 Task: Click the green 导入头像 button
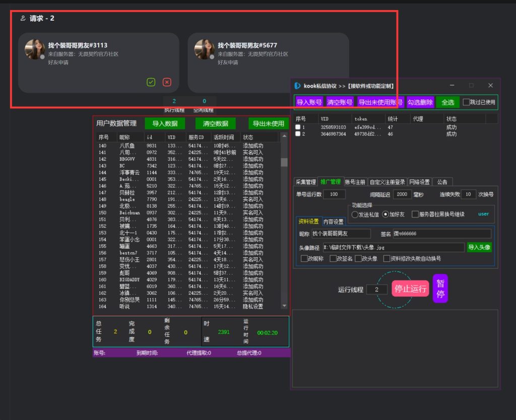point(479,247)
